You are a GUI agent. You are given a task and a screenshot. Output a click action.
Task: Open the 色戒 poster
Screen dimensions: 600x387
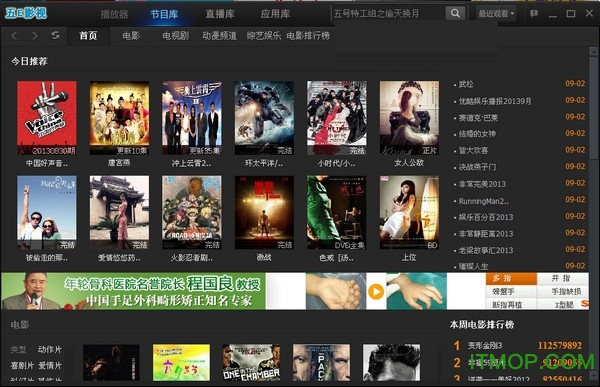click(x=337, y=212)
